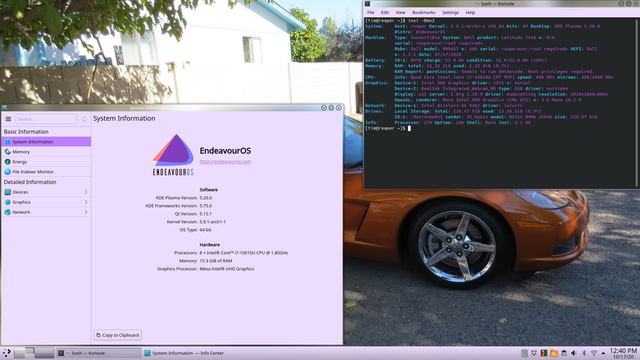
Task: Expand the Graphics category
Action: [x=46, y=202]
